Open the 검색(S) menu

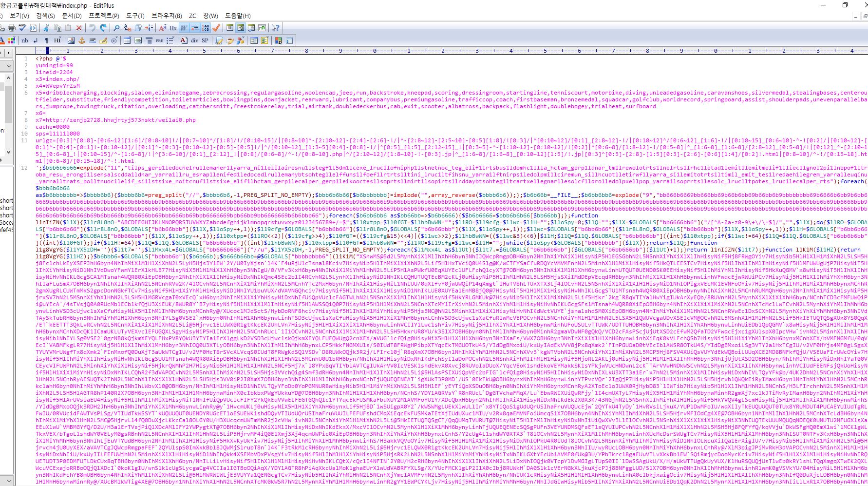pos(45,16)
